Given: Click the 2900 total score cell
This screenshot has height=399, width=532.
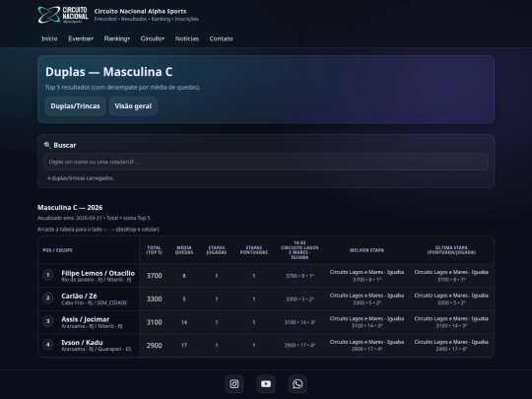Looking at the screenshot, I should click(x=154, y=346).
